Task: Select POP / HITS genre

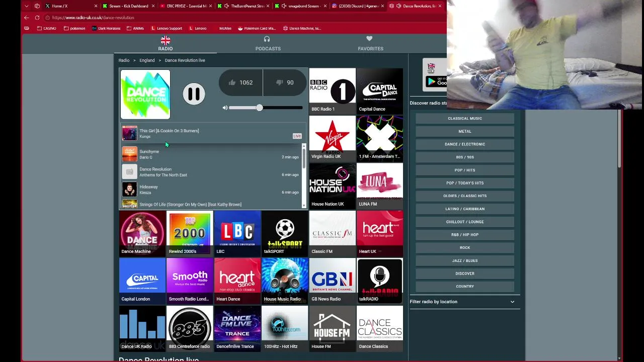Action: point(465,170)
